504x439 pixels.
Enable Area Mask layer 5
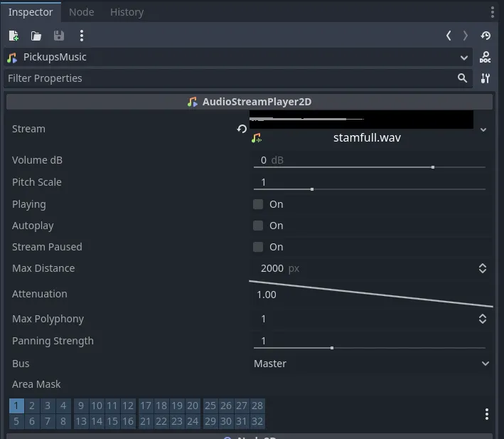pos(16,421)
